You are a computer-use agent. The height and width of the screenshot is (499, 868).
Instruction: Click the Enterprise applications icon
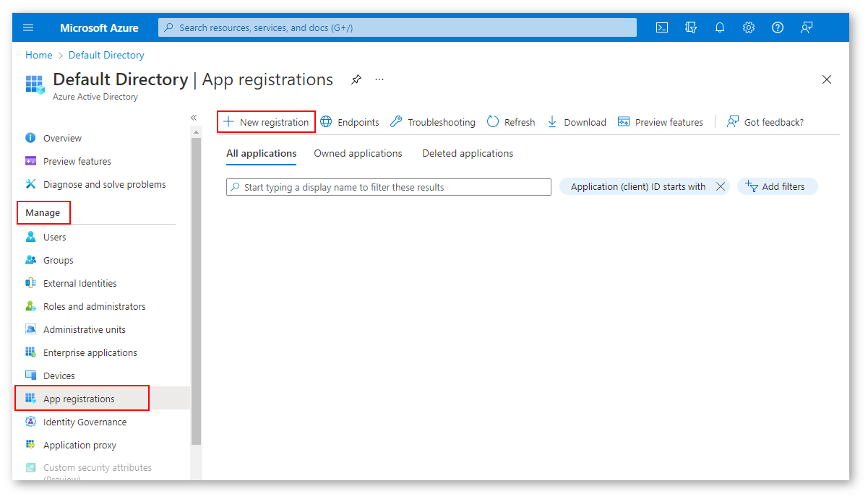30,352
